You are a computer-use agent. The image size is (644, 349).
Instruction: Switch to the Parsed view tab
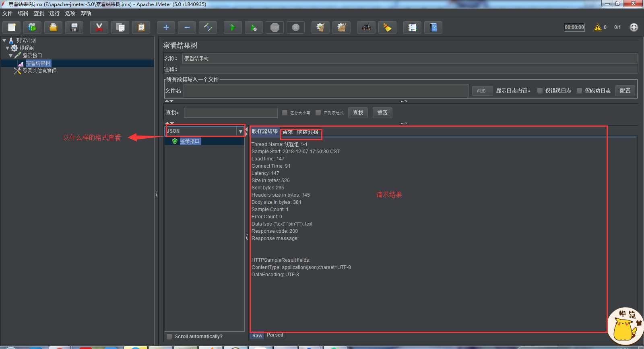[275, 335]
